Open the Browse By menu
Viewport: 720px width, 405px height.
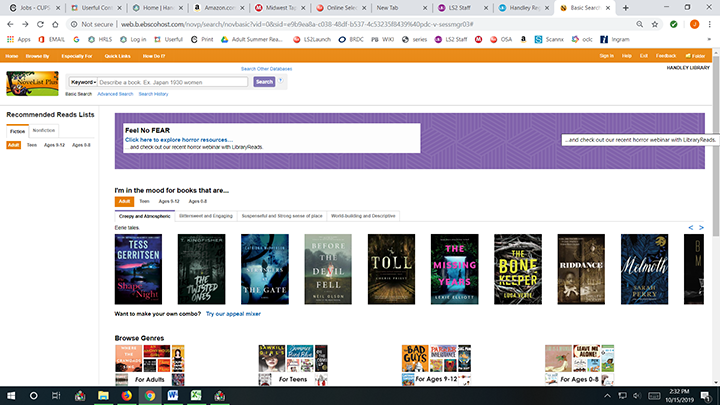[x=40, y=56]
